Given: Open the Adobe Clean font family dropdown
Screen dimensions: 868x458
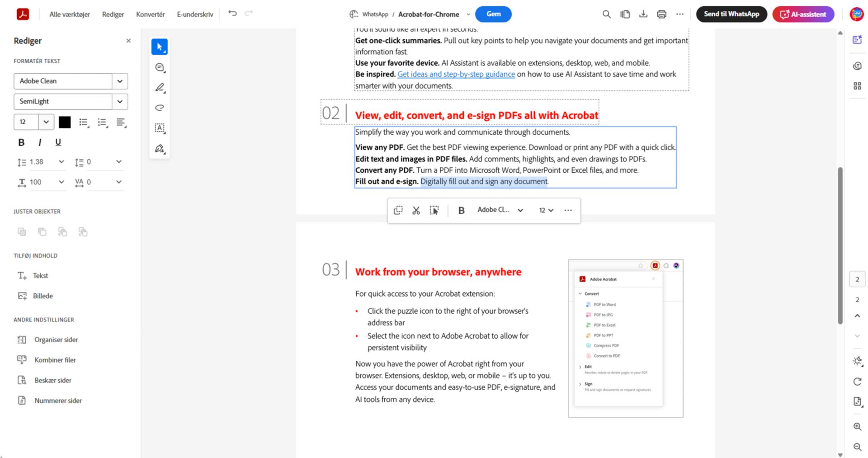Looking at the screenshot, I should 120,81.
